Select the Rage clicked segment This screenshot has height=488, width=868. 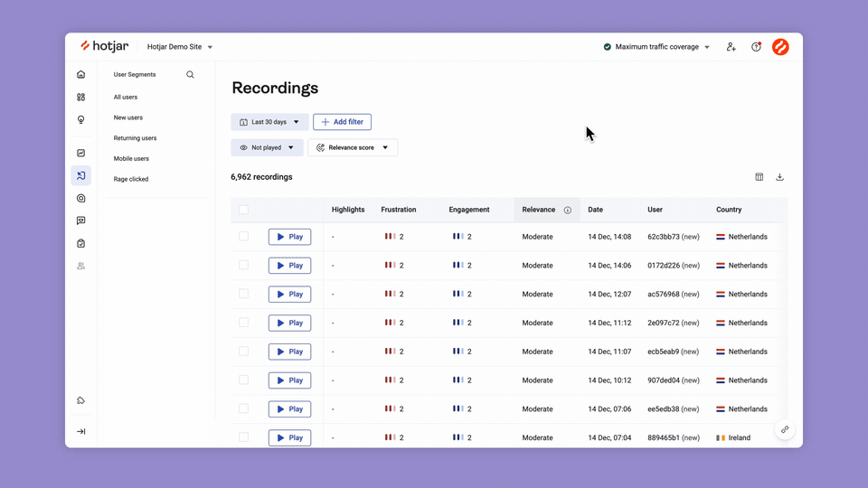(131, 179)
